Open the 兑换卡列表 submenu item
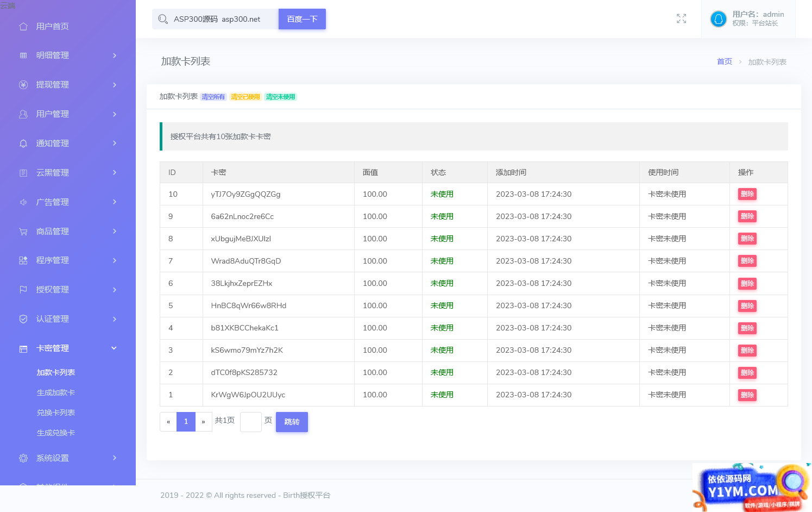Image resolution: width=812 pixels, height=512 pixels. (56, 413)
